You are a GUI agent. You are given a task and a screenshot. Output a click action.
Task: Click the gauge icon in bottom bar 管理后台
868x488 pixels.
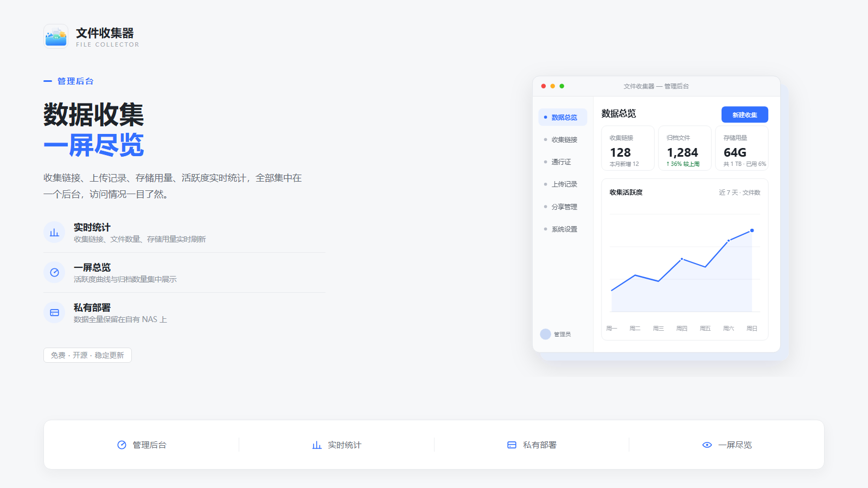pos(122,445)
